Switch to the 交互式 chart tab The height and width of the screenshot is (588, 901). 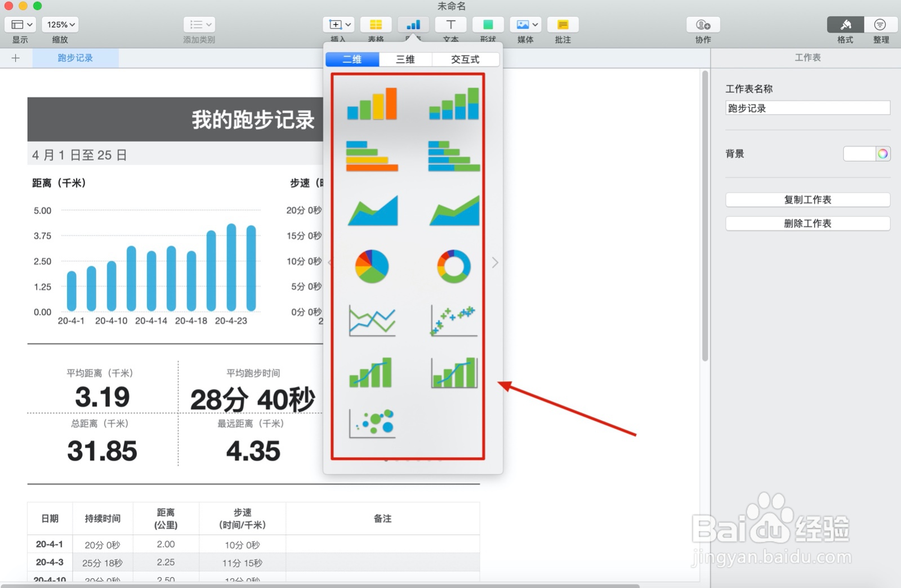[x=465, y=59]
